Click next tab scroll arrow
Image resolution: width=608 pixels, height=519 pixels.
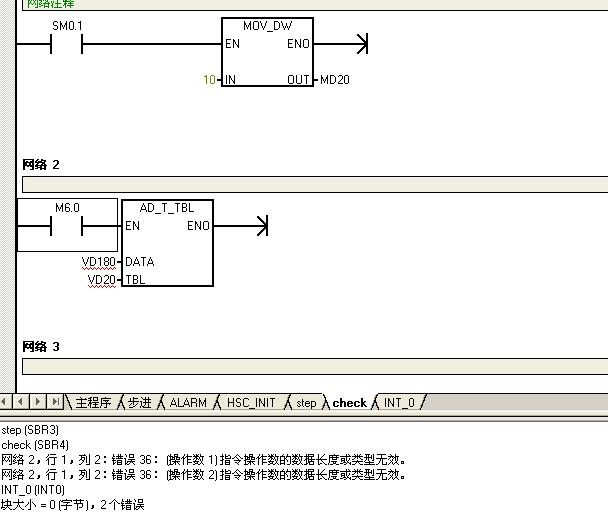[38, 401]
